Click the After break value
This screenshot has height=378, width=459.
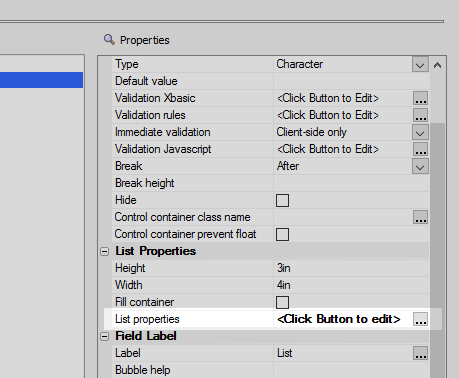coord(288,166)
